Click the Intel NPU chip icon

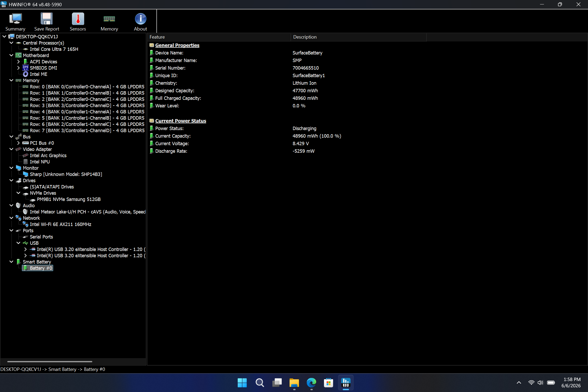(26, 162)
